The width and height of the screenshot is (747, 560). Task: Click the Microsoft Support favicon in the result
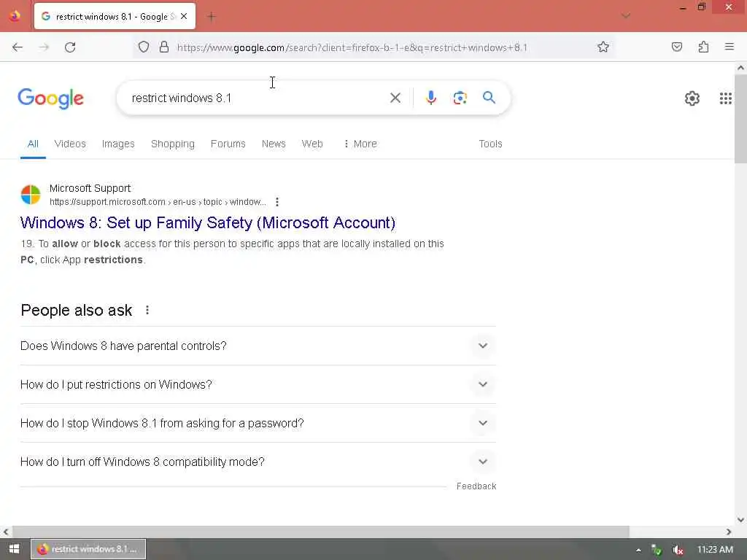tap(31, 195)
